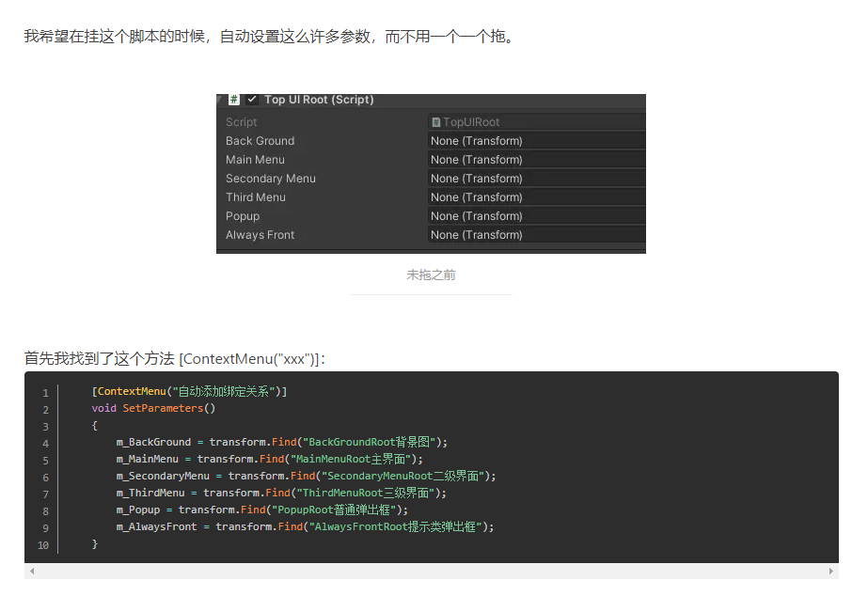Screen dimensions: 868x596
Task: Toggle the Top UI Root script enabled checkbox
Action: point(252,100)
